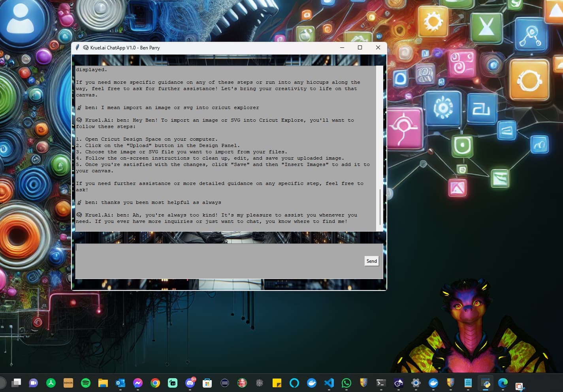Click the feather icon in the title bar
This screenshot has height=392, width=563.
tap(77, 47)
